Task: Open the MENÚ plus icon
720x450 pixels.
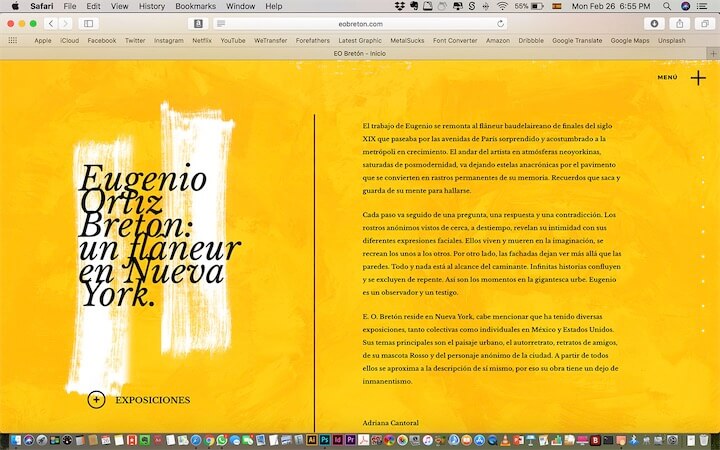Action: (x=698, y=78)
